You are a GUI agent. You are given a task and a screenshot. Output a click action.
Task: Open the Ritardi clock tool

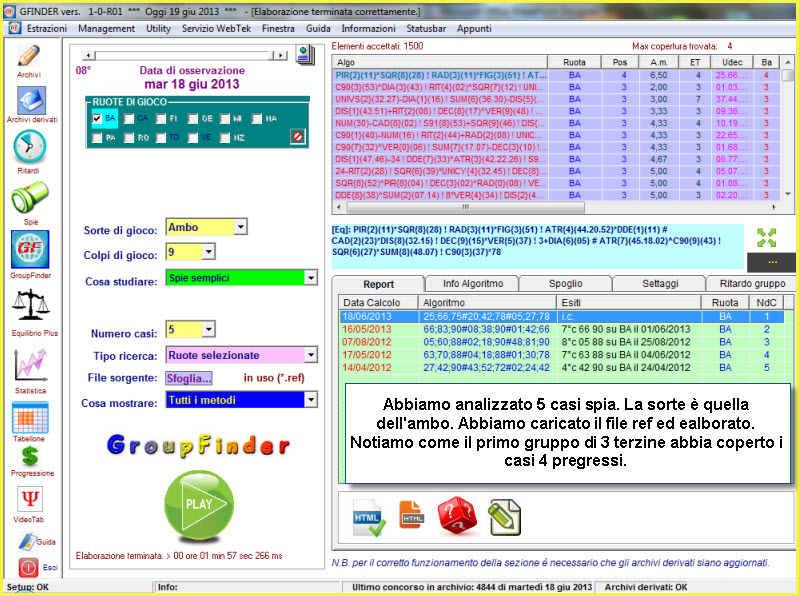[30, 148]
